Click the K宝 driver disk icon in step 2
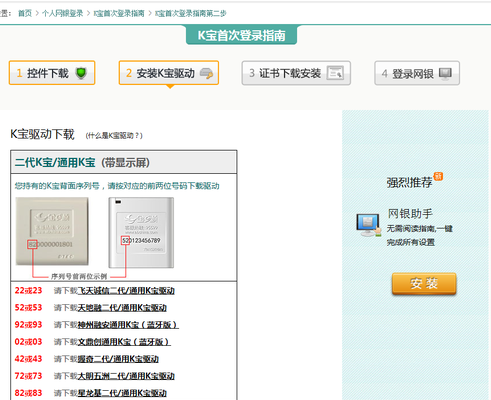This screenshot has height=400, width=491. (206, 73)
